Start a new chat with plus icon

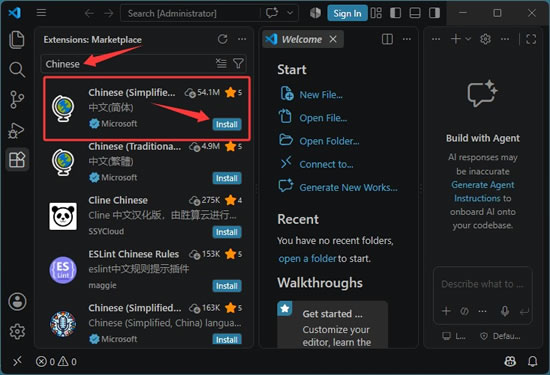[x=456, y=39]
